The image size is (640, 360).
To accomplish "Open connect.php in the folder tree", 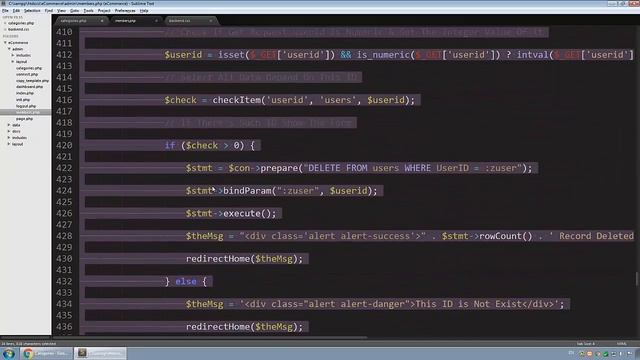I will point(27,74).
